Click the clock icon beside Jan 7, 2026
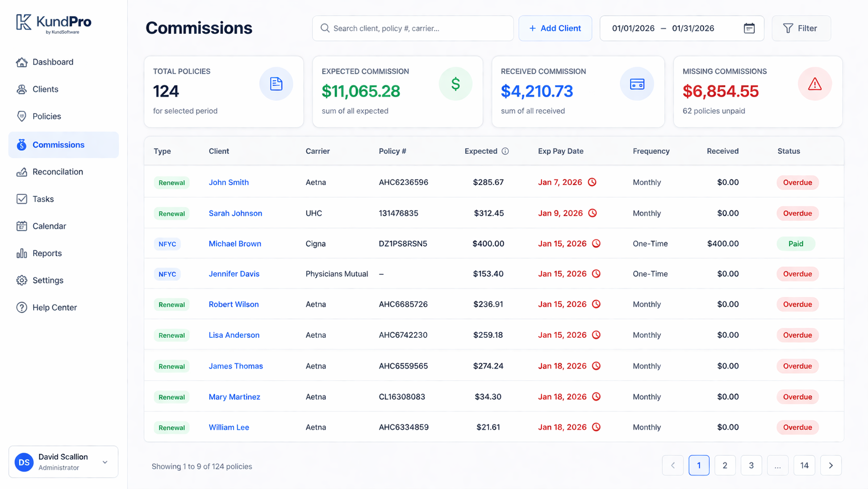The height and width of the screenshot is (489, 868). coord(592,182)
